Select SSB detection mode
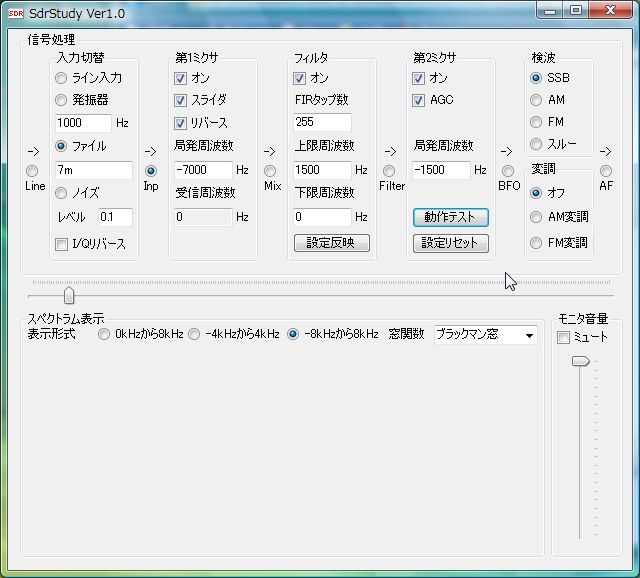Image resolution: width=640 pixels, height=578 pixels. tap(536, 78)
